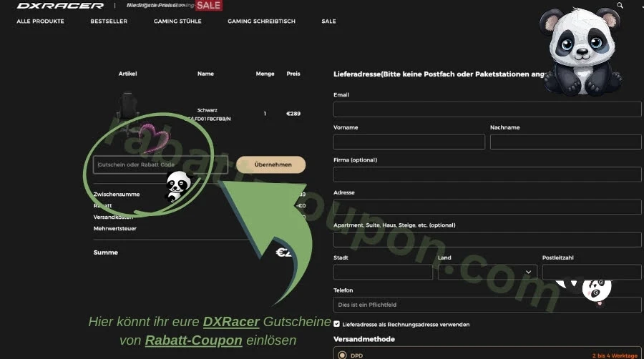
Task: Focus the Firma (optional) field
Action: click(487, 174)
